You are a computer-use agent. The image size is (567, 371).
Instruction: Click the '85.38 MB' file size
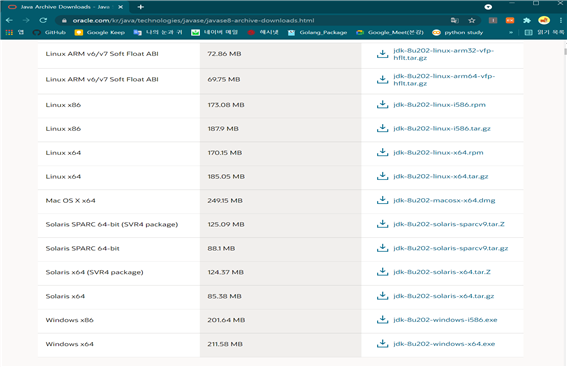click(224, 296)
